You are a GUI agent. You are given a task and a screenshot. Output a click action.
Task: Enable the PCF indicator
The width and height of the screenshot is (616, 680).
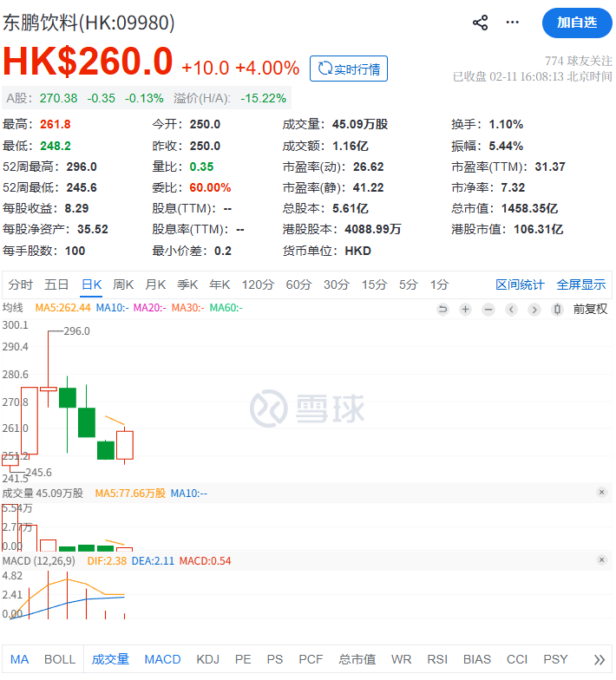click(x=311, y=659)
